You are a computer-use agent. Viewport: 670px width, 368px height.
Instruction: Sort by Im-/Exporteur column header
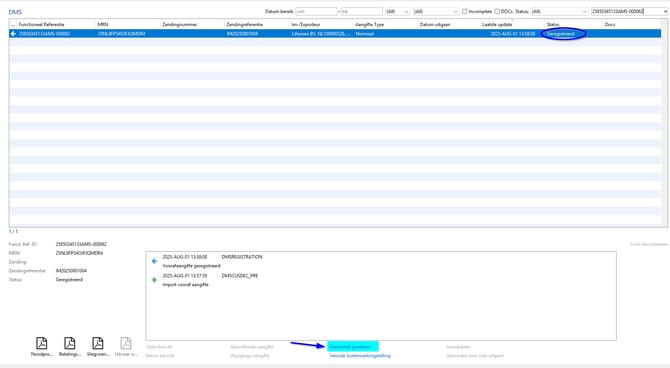pos(306,24)
